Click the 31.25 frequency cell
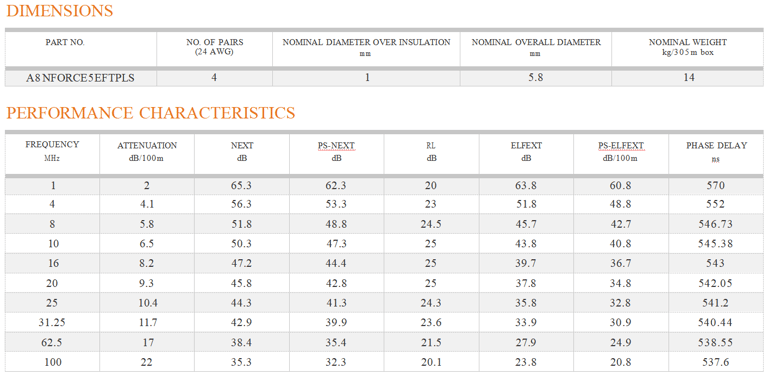768x375 pixels. tap(53, 322)
